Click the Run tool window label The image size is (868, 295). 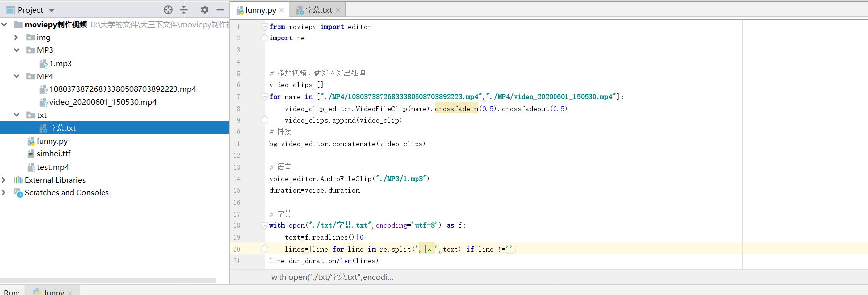click(x=12, y=292)
